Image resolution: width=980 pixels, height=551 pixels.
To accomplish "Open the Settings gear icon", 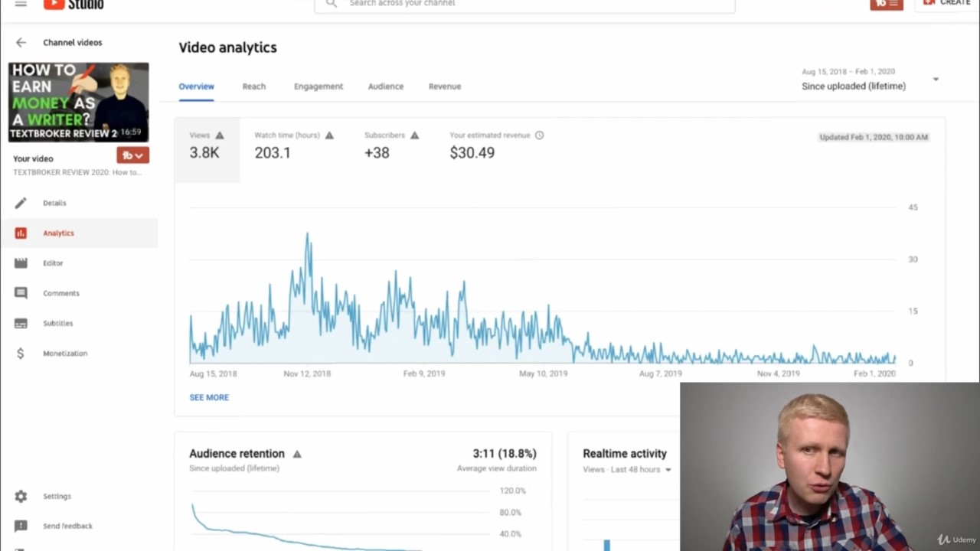I will tap(21, 496).
